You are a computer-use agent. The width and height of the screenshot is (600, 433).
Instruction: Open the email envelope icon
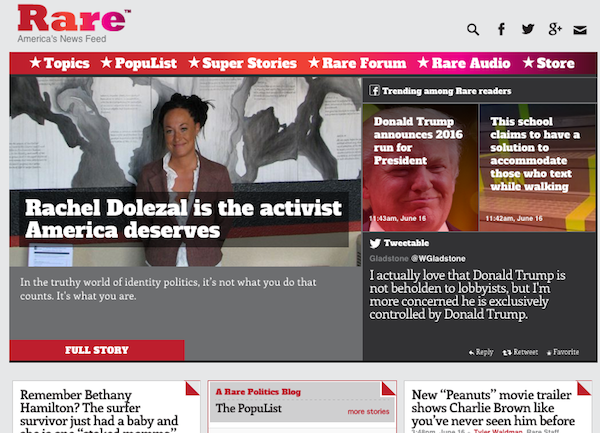click(x=580, y=30)
